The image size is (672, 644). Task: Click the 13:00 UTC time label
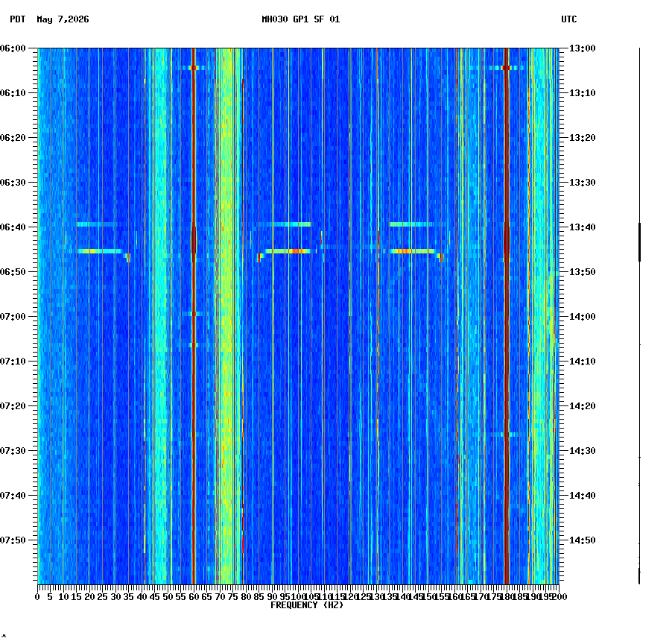(x=583, y=48)
